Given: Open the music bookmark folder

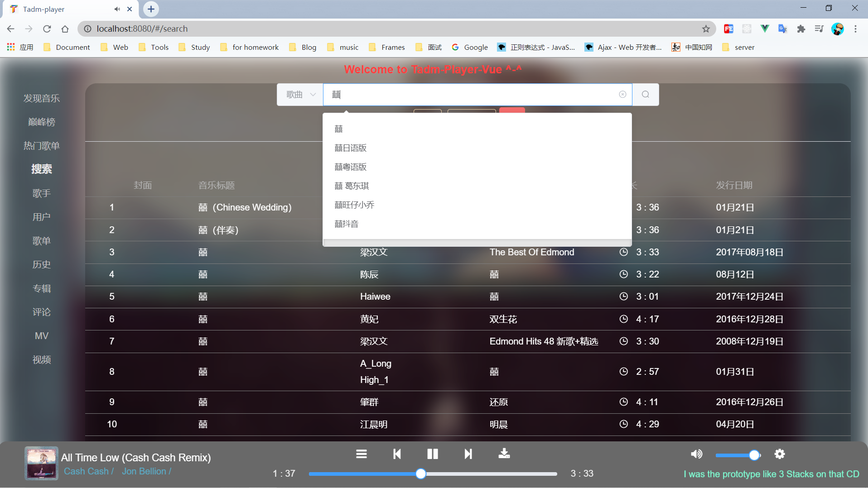Looking at the screenshot, I should point(343,47).
